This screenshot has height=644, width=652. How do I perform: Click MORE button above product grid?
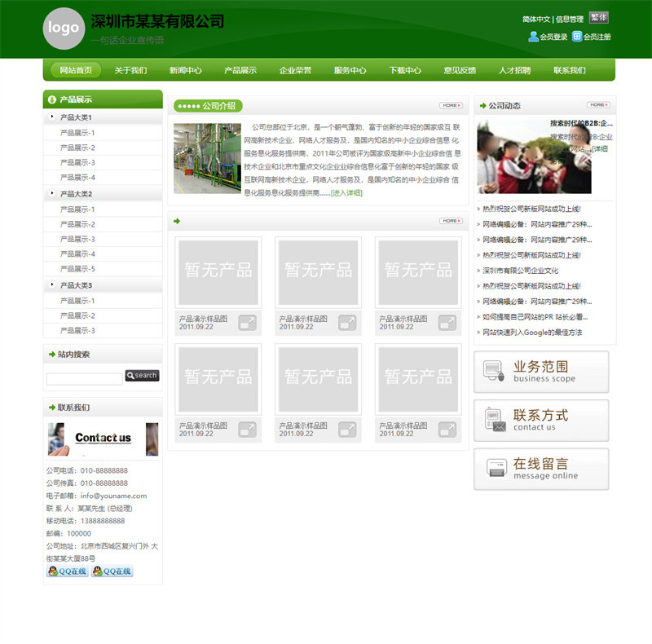451,221
